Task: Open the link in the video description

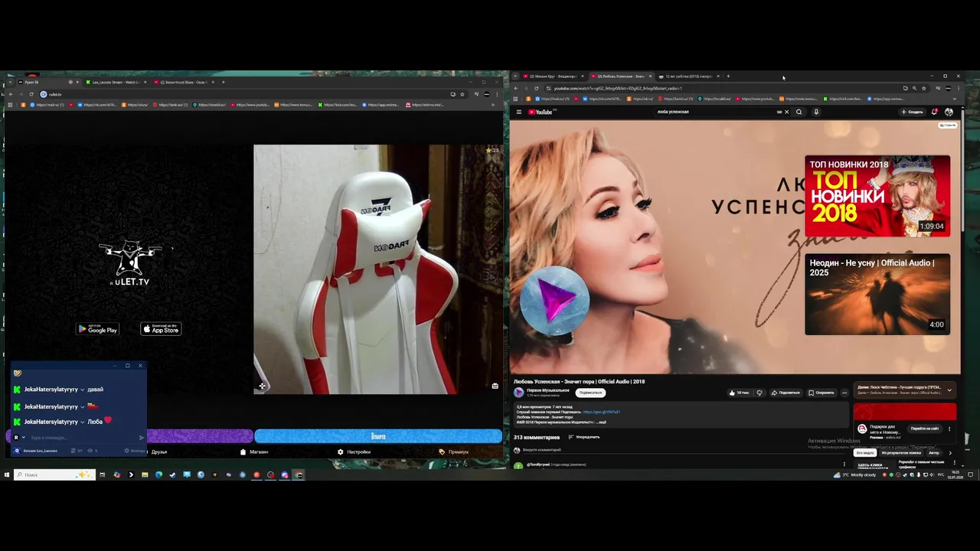Action: pyautogui.click(x=602, y=412)
